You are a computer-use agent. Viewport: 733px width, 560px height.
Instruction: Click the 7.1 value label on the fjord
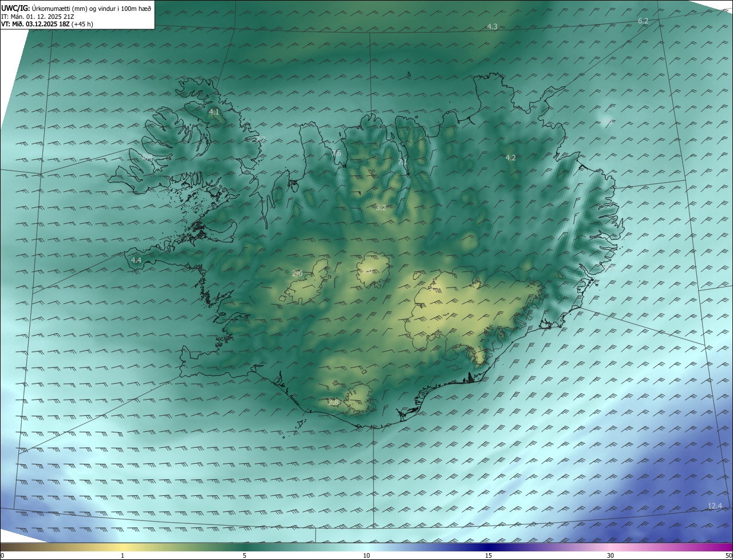point(403,162)
